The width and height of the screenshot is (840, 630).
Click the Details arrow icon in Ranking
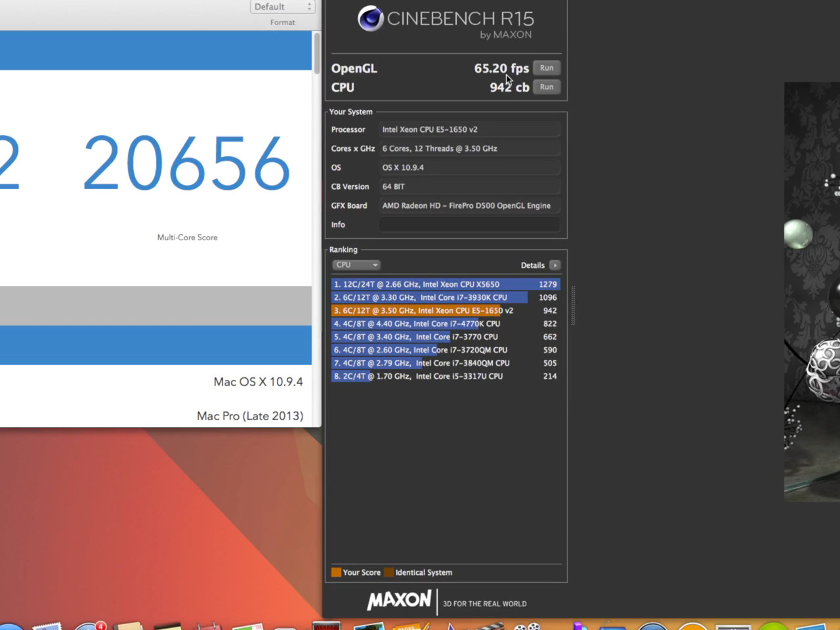[x=555, y=265]
